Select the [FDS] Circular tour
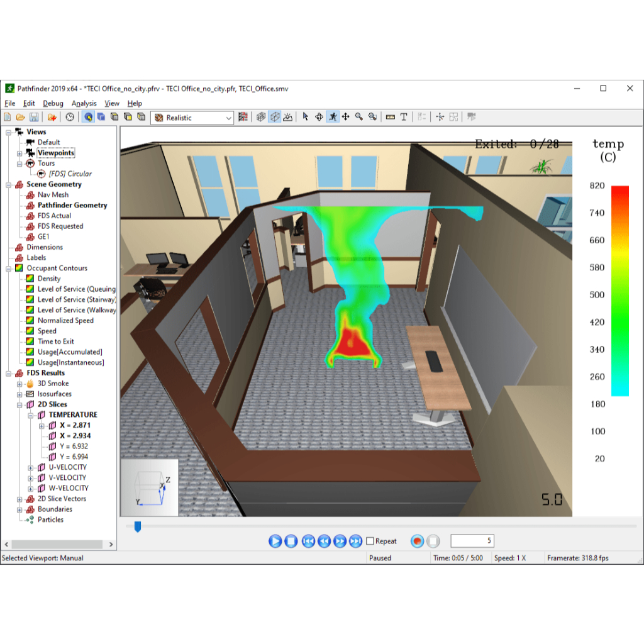Screen dimensions: 644x644 [x=70, y=174]
